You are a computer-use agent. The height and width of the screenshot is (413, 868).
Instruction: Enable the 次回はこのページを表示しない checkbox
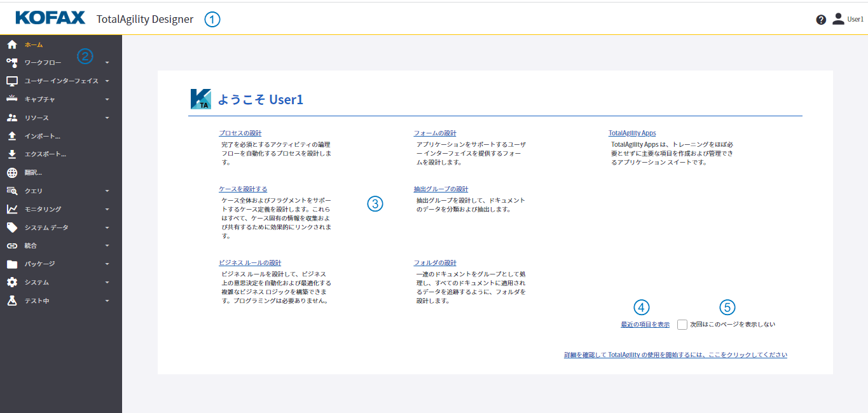(682, 325)
